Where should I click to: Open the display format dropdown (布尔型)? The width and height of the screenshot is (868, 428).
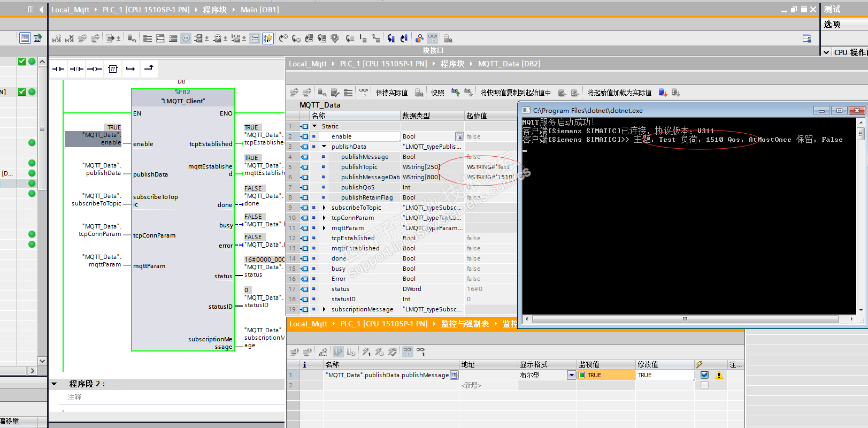coord(571,375)
